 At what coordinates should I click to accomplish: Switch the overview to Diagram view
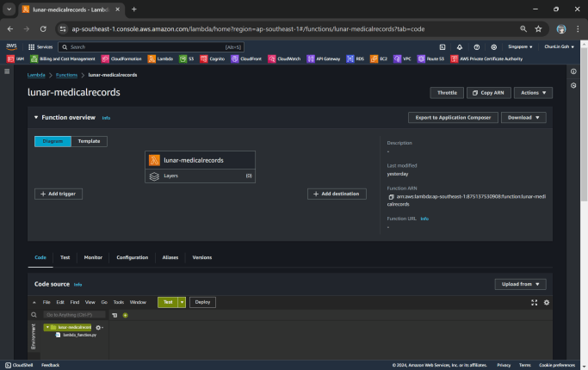pyautogui.click(x=53, y=141)
